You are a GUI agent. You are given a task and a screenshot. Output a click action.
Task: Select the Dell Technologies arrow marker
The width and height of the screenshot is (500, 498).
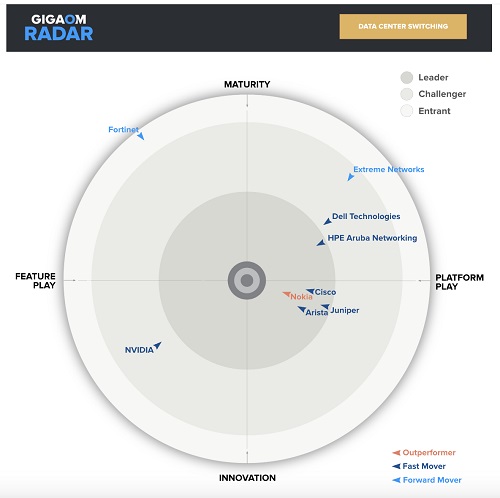(327, 222)
